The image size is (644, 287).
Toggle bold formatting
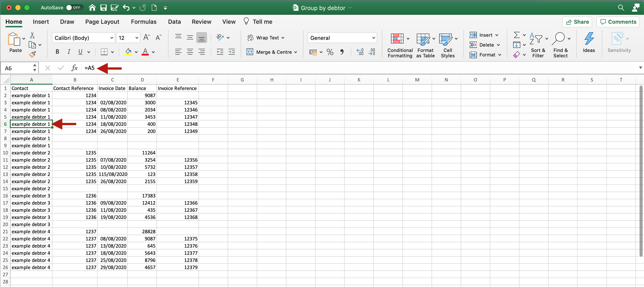coord(58,52)
